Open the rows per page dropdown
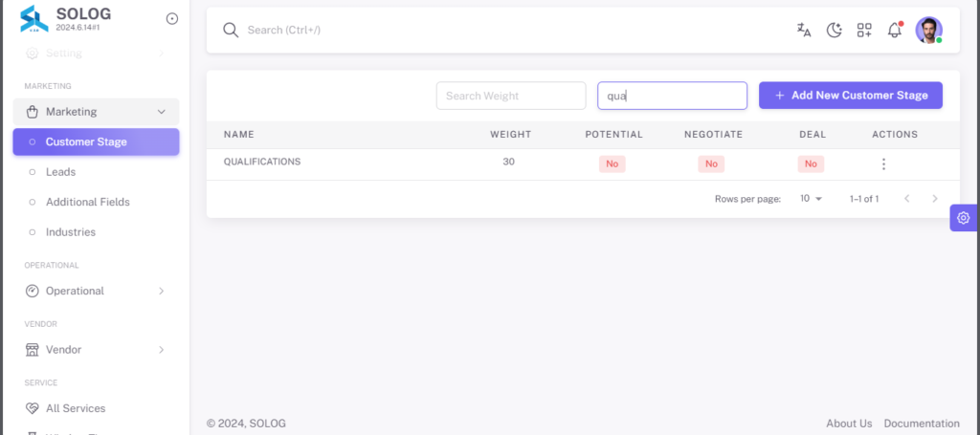 tap(812, 199)
